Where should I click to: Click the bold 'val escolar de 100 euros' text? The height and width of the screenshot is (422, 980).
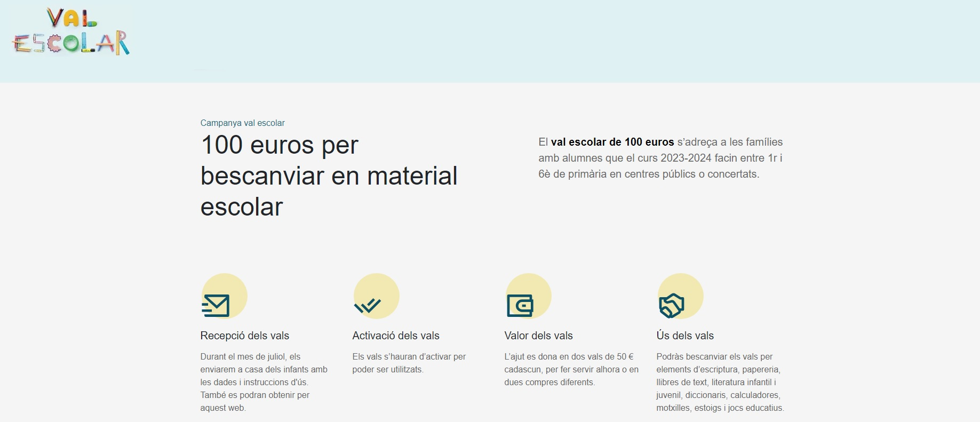pos(612,142)
